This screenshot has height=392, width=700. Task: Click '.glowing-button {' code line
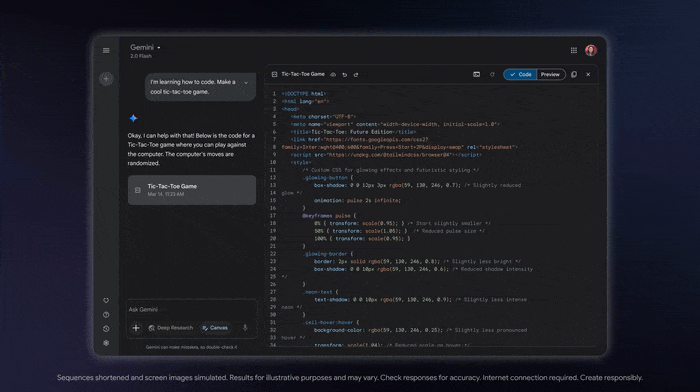pyautogui.click(x=327, y=178)
